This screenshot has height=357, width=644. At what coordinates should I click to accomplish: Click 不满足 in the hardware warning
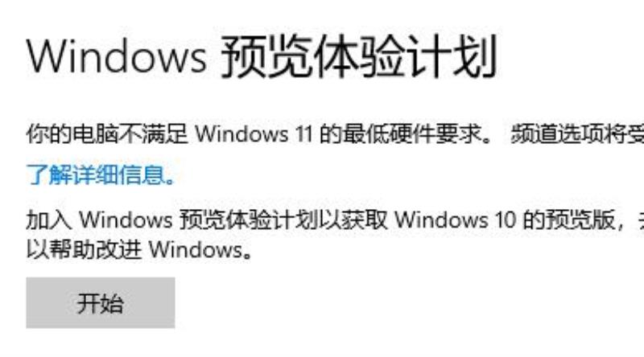(153, 133)
